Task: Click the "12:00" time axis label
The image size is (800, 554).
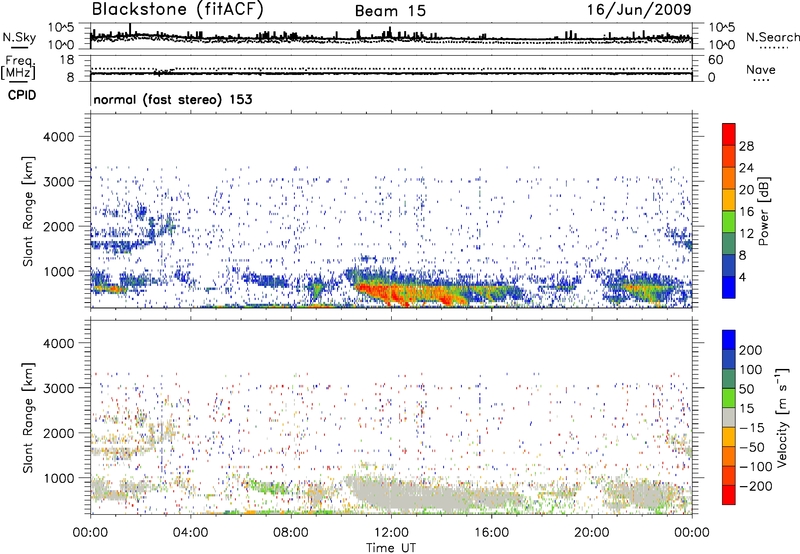Action: [391, 533]
